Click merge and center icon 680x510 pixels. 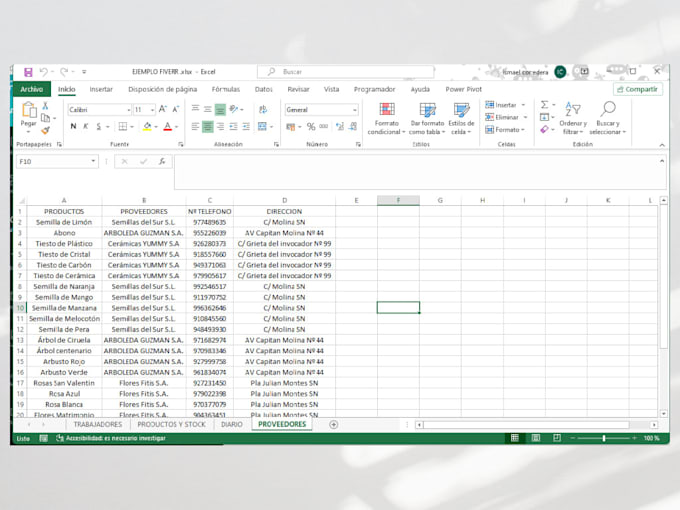tap(262, 127)
